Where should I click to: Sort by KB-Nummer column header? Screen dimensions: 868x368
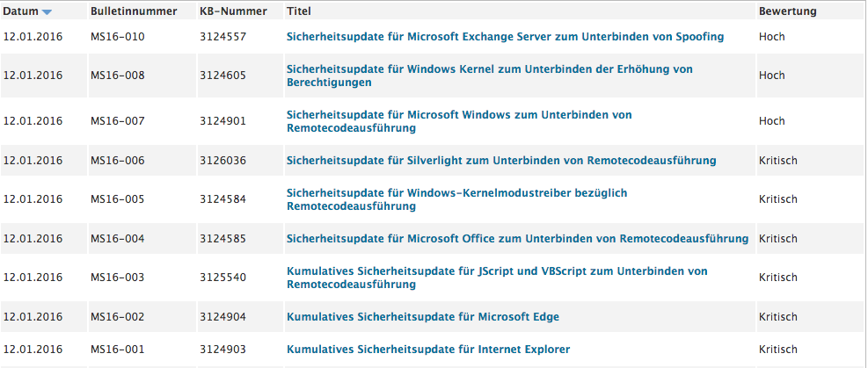point(233,11)
